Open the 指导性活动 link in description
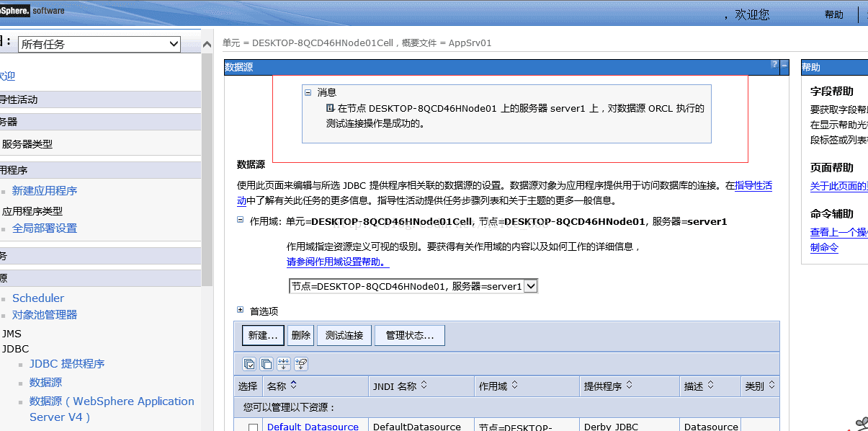Image resolution: width=868 pixels, height=431 pixels. pyautogui.click(x=753, y=186)
